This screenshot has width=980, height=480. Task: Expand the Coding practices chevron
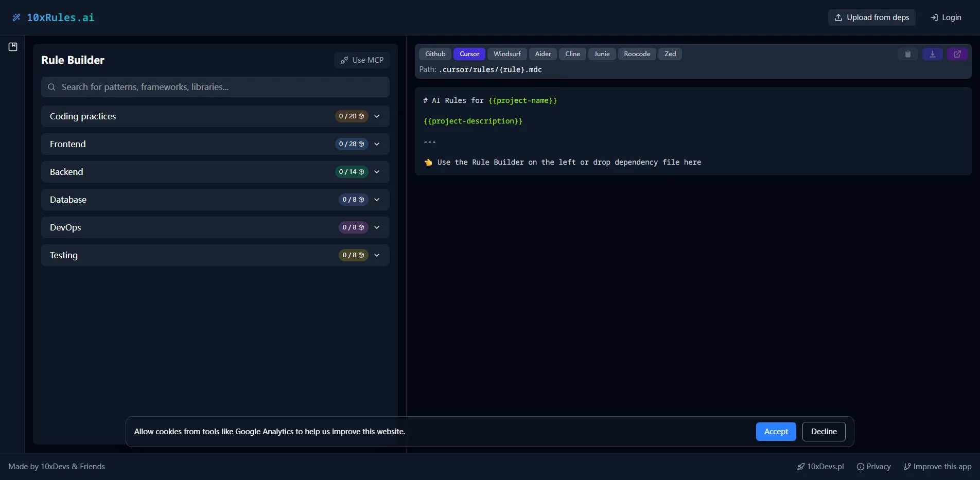tap(377, 116)
